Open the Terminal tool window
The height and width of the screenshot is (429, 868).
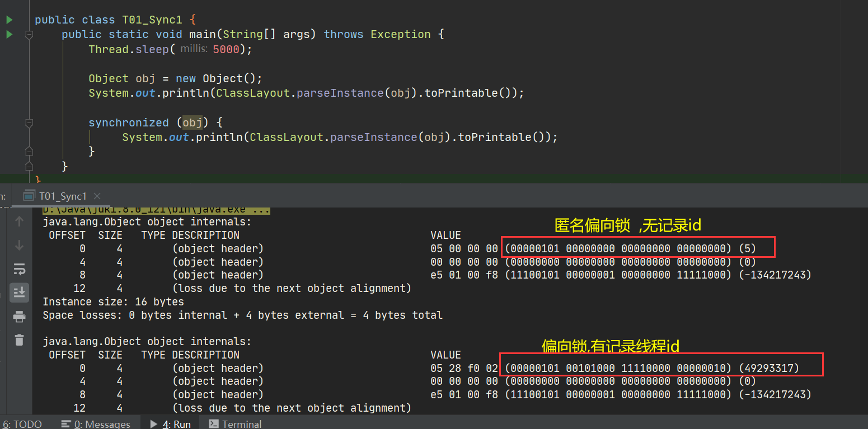tap(235, 424)
